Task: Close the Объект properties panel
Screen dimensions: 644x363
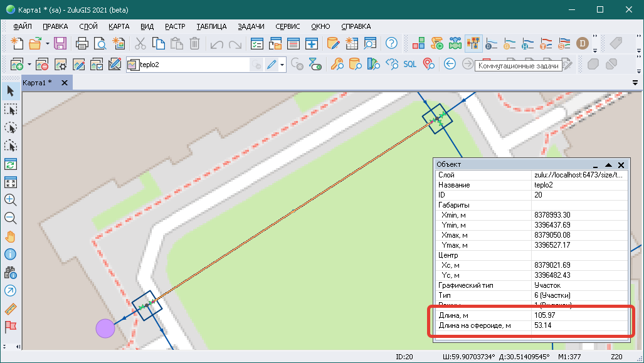Action: [621, 164]
